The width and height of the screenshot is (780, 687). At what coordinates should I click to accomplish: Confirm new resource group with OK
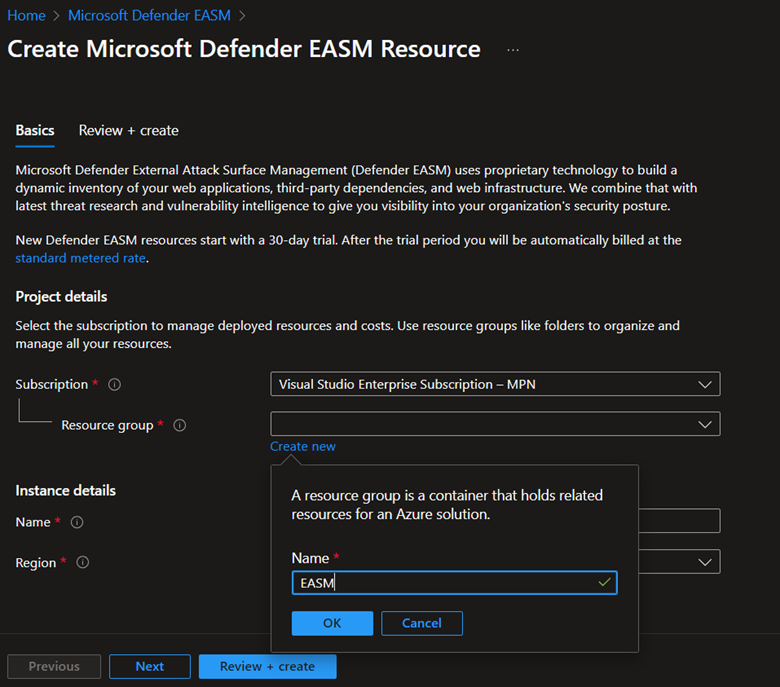click(x=332, y=623)
